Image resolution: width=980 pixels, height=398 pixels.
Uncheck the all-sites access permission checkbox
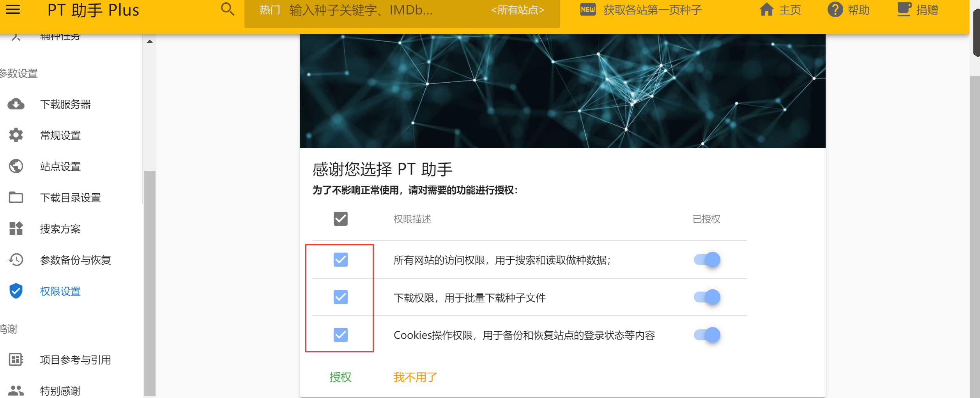pos(341,260)
